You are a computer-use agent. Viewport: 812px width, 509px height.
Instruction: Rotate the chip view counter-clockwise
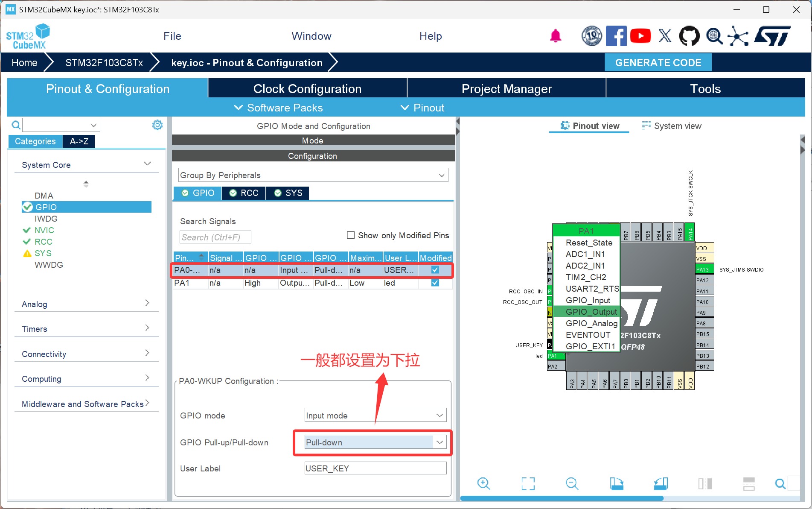pyautogui.click(x=661, y=483)
